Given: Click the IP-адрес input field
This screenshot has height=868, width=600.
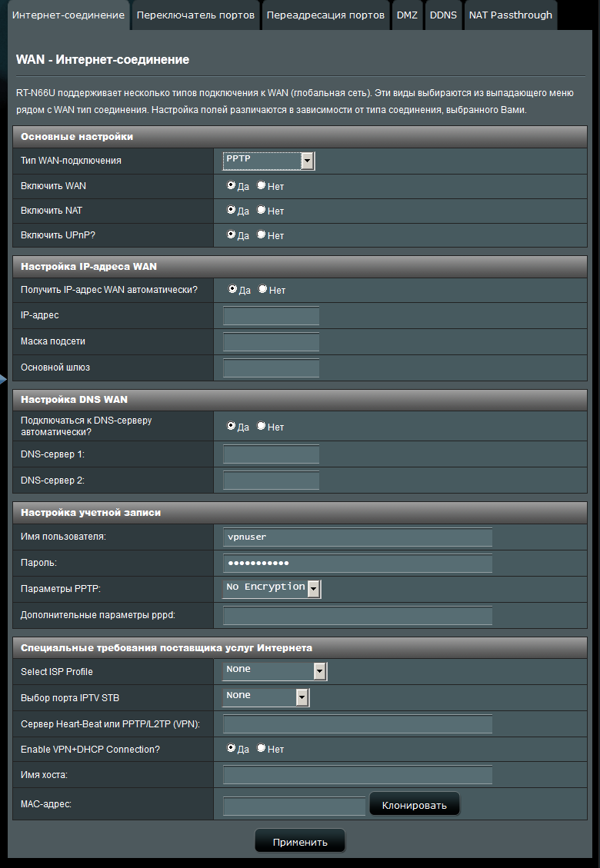Looking at the screenshot, I should click(x=271, y=315).
